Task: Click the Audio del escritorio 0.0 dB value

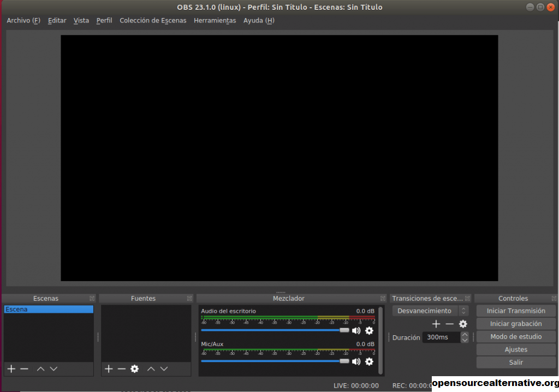Action: [x=365, y=311]
